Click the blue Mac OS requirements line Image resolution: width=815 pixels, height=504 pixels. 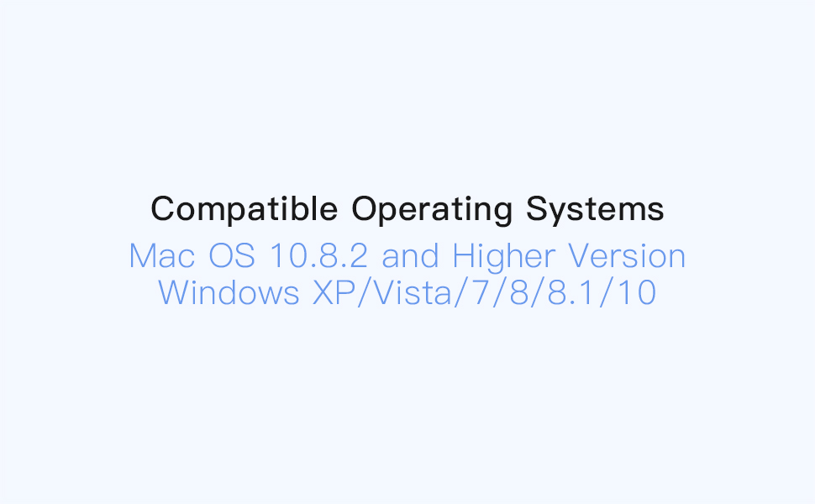[x=407, y=255]
